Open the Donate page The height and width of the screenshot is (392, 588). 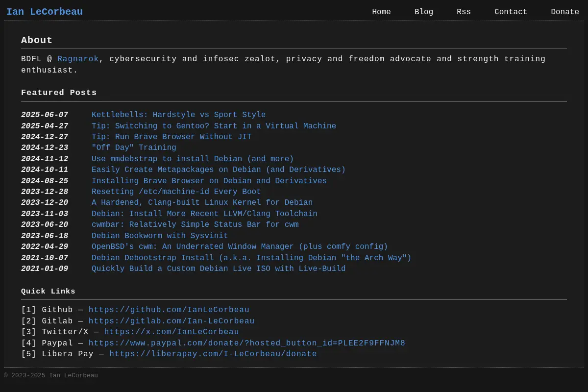(x=565, y=12)
